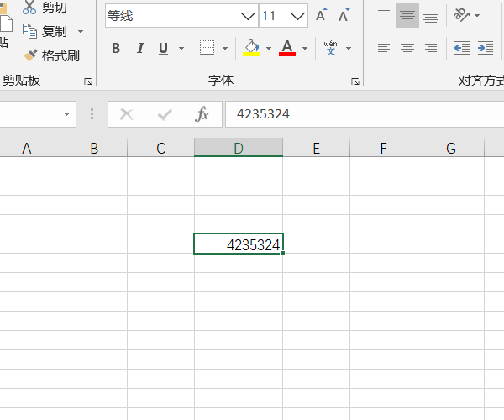Toggle Bold formatting

tap(116, 48)
